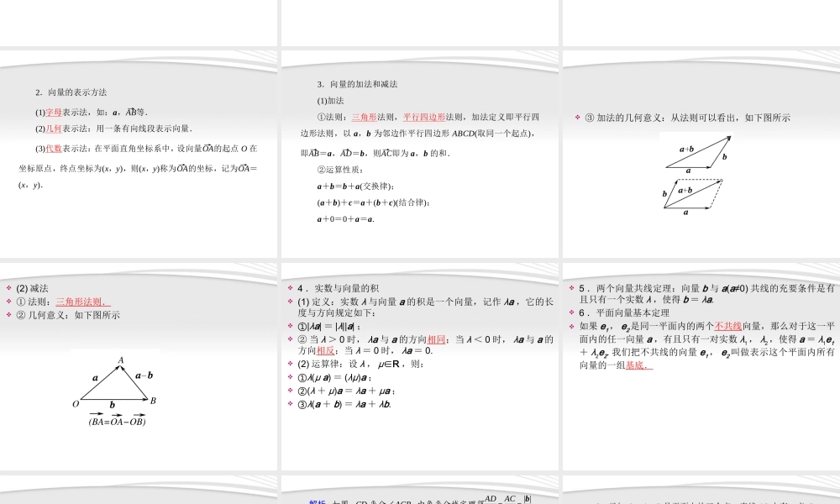840x504 pixels.
Task: Select the formula (BA=OA−OB) under the triangle
Action: point(118,421)
